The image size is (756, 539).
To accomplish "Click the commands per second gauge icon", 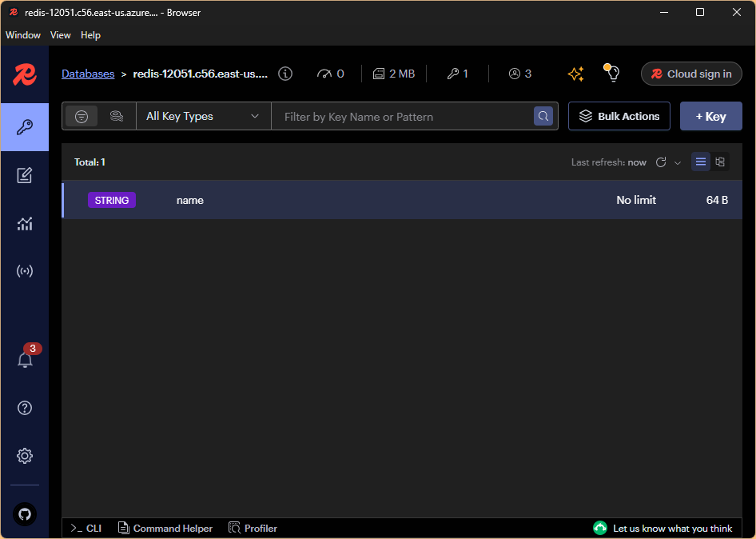I will [324, 74].
